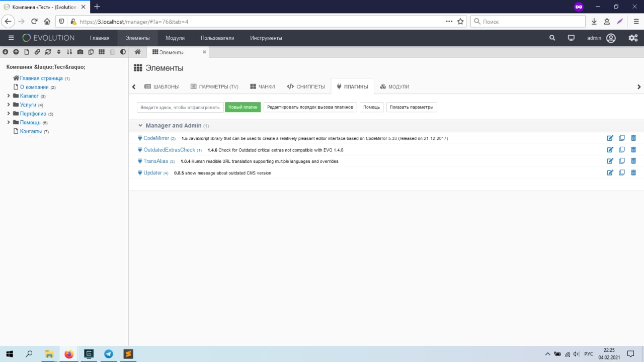Edit the Updater plugin
The height and width of the screenshot is (362, 644).
click(610, 173)
